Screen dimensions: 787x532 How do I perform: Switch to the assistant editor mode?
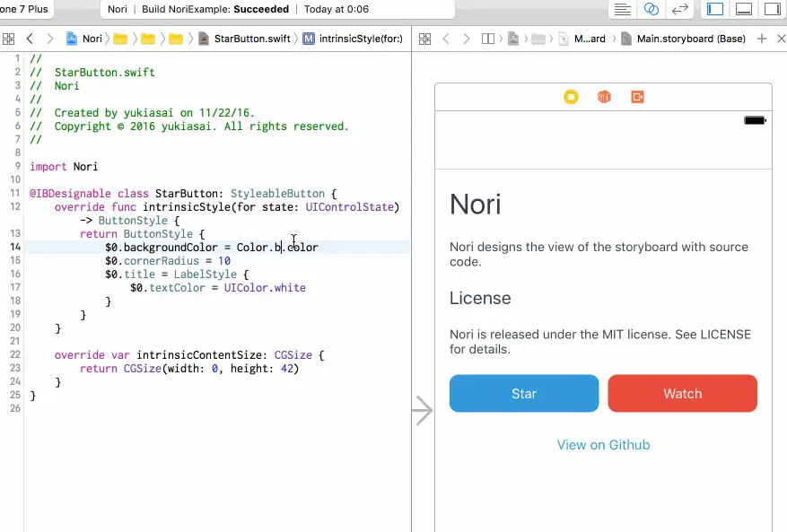click(x=651, y=9)
